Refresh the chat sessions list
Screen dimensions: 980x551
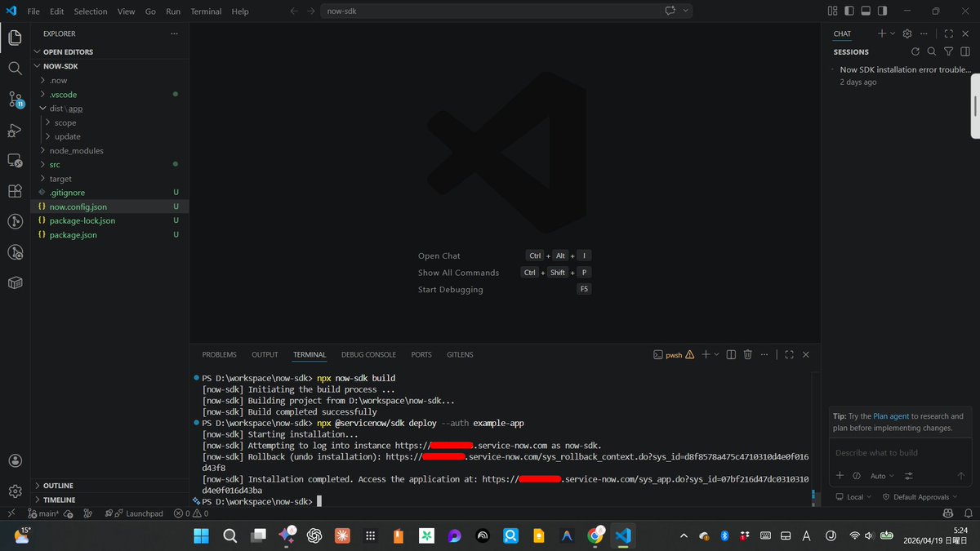916,51
